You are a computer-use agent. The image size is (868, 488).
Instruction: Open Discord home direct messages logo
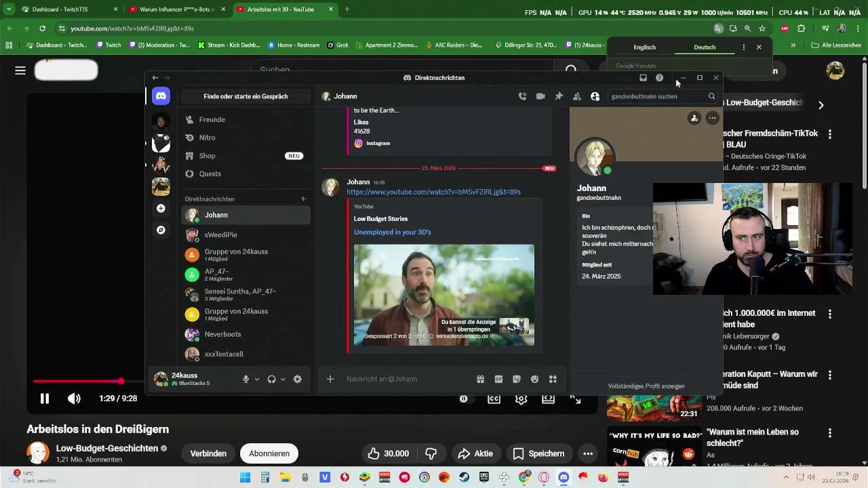click(161, 96)
